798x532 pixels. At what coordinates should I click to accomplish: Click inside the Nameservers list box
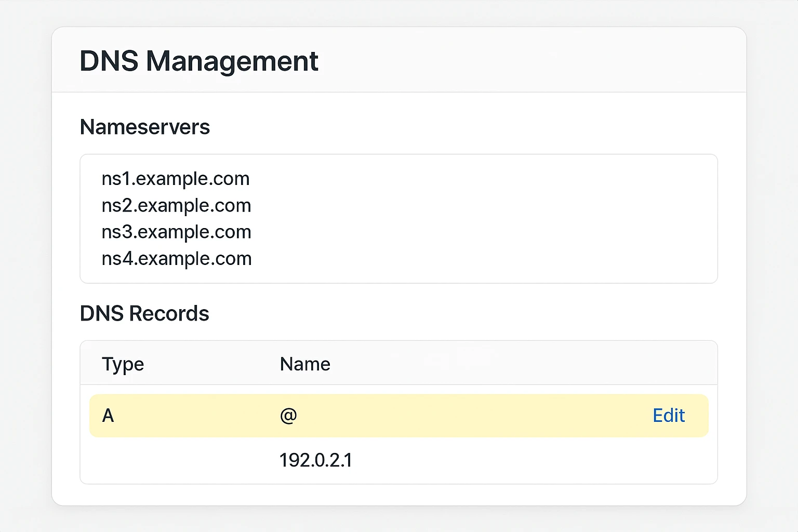pyautogui.click(x=399, y=218)
